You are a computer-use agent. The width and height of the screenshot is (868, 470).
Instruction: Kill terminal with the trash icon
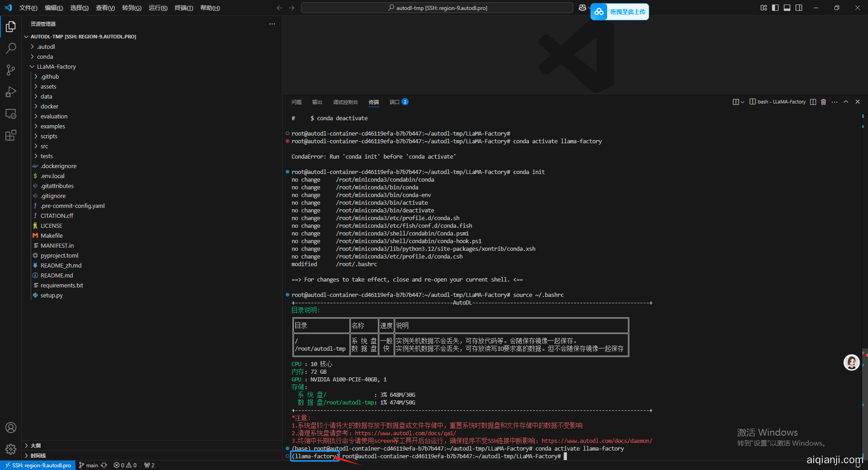click(x=823, y=102)
